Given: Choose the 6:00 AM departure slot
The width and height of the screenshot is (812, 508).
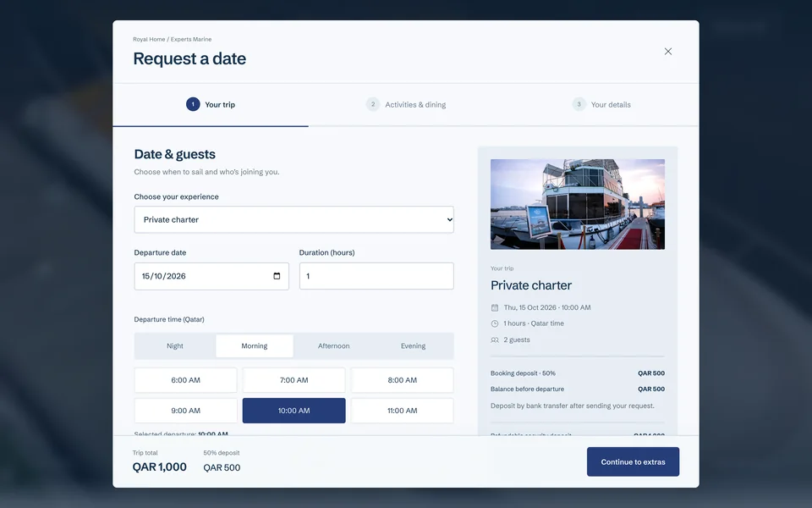Looking at the screenshot, I should tap(185, 380).
